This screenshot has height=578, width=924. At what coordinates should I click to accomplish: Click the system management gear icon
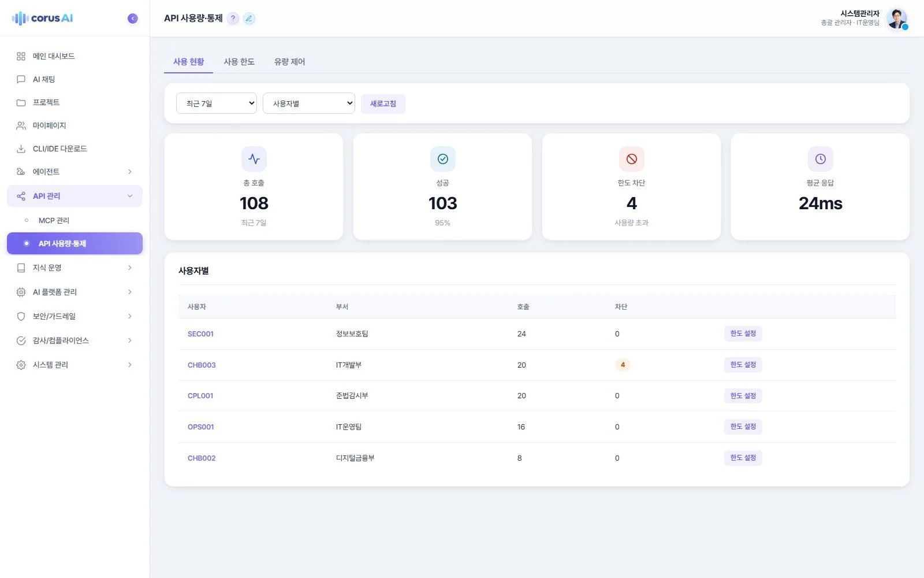pyautogui.click(x=21, y=365)
